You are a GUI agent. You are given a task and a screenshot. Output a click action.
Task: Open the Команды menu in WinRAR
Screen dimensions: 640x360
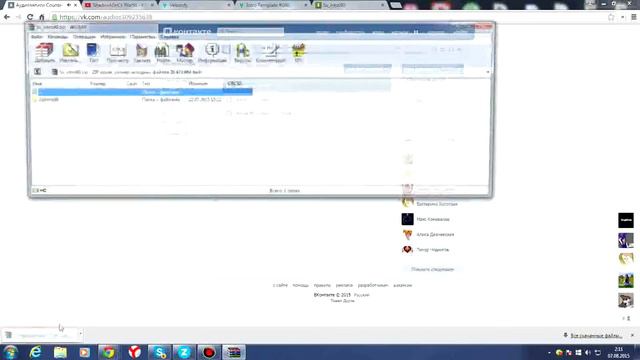[58, 37]
